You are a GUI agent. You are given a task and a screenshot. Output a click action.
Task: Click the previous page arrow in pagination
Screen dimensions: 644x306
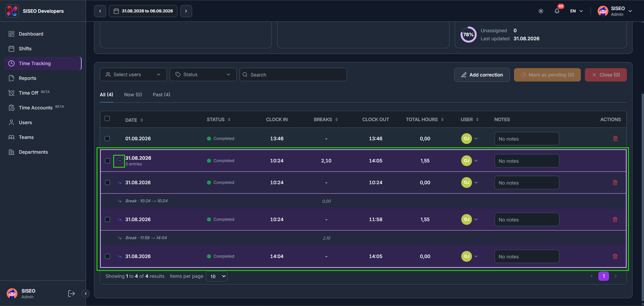click(592, 276)
